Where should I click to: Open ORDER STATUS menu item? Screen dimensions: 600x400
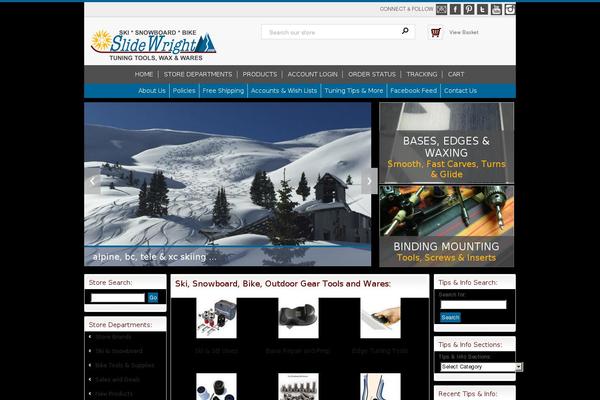tap(372, 74)
